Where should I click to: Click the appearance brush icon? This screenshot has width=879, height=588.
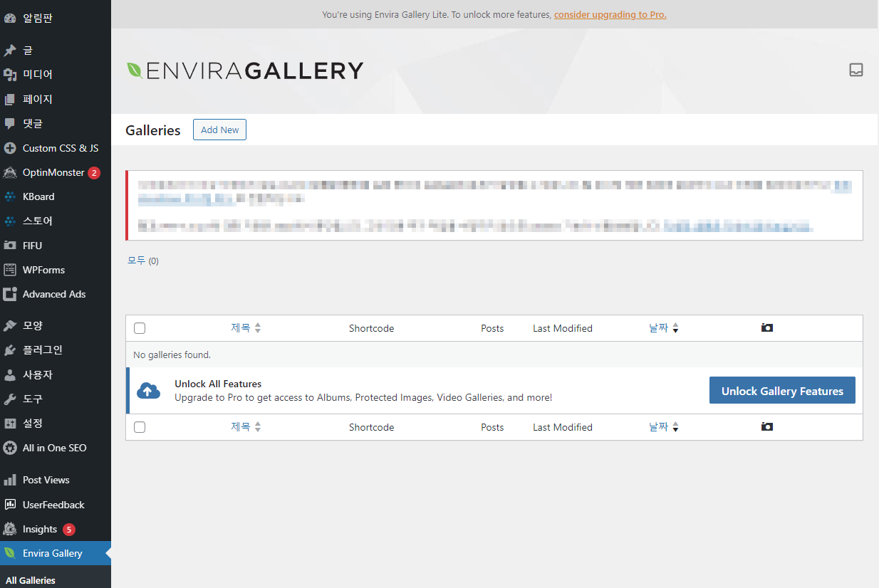click(x=10, y=325)
